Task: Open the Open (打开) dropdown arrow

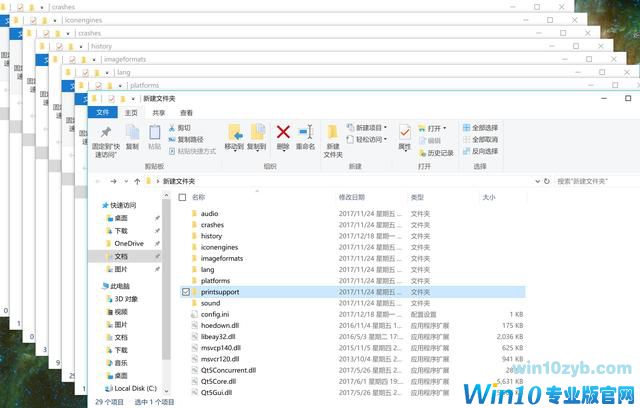Action: point(444,129)
